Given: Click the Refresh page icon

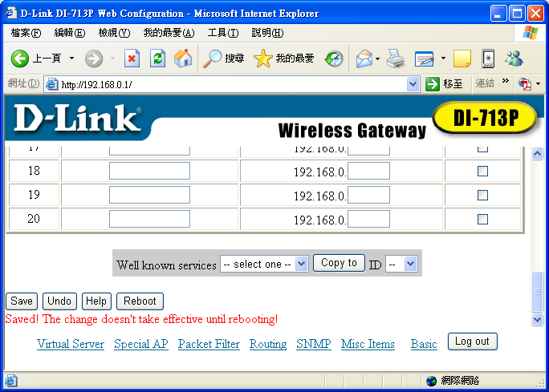Looking at the screenshot, I should 157,58.
